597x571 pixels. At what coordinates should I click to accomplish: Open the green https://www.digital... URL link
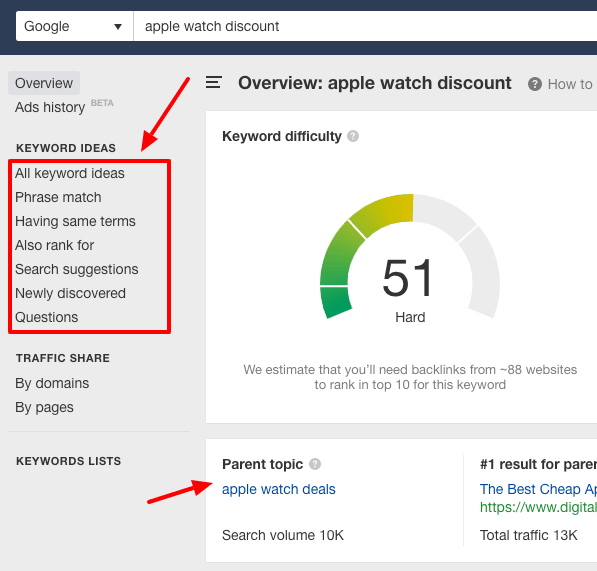point(538,507)
